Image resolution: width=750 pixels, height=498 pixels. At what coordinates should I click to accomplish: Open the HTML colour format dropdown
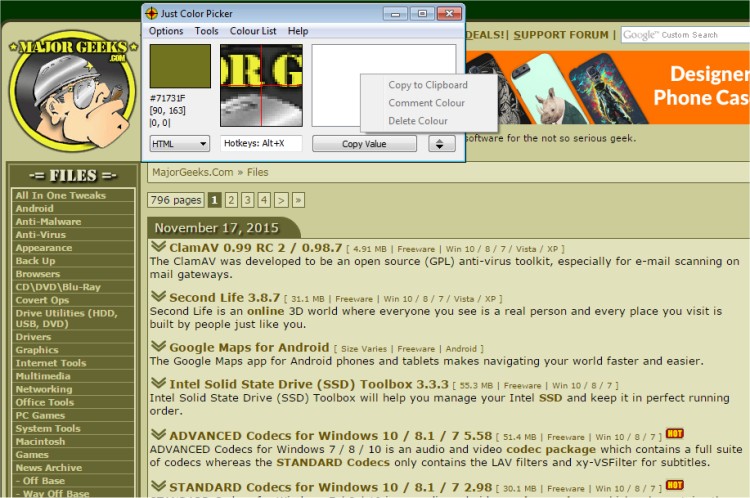pos(180,144)
